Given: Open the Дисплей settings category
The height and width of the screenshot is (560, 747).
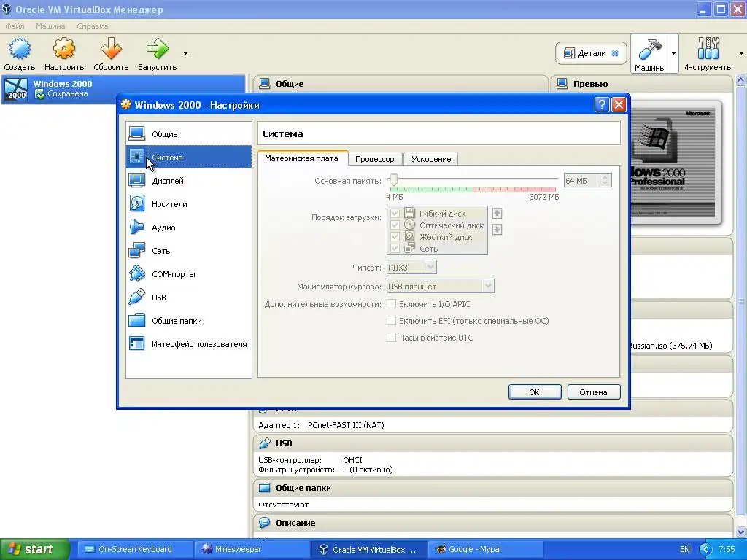Looking at the screenshot, I should pyautogui.click(x=189, y=181).
